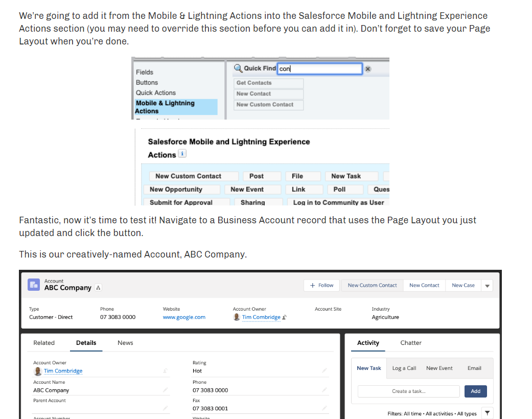532x419 pixels.
Task: Click the Quick Find magnifier icon
Action: coord(238,68)
